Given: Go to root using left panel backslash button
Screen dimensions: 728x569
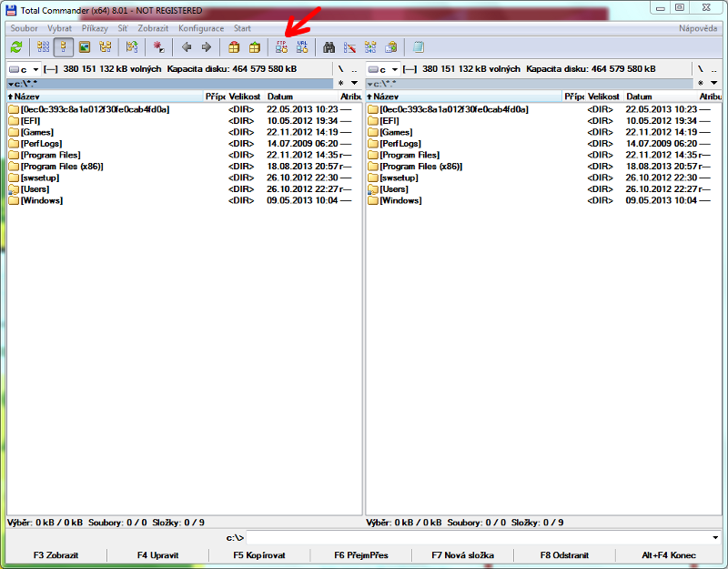Looking at the screenshot, I should coord(340,69).
